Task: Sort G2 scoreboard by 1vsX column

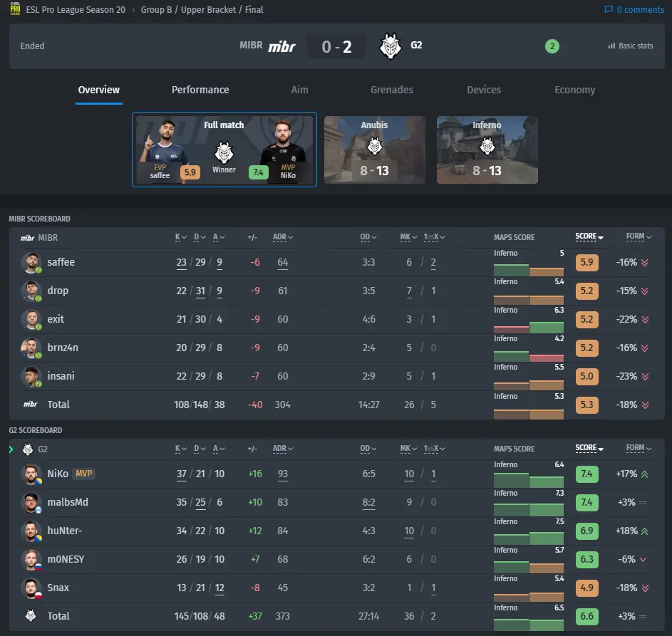Action: pos(434,449)
